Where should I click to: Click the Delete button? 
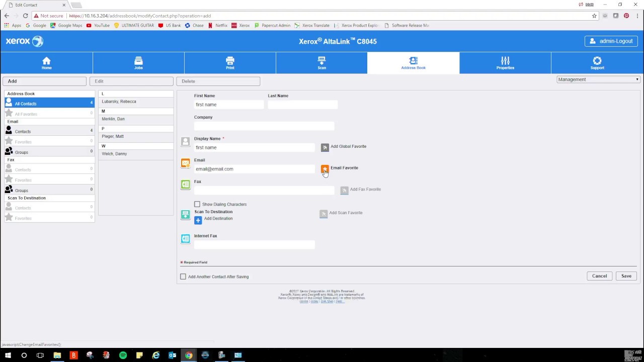218,81
